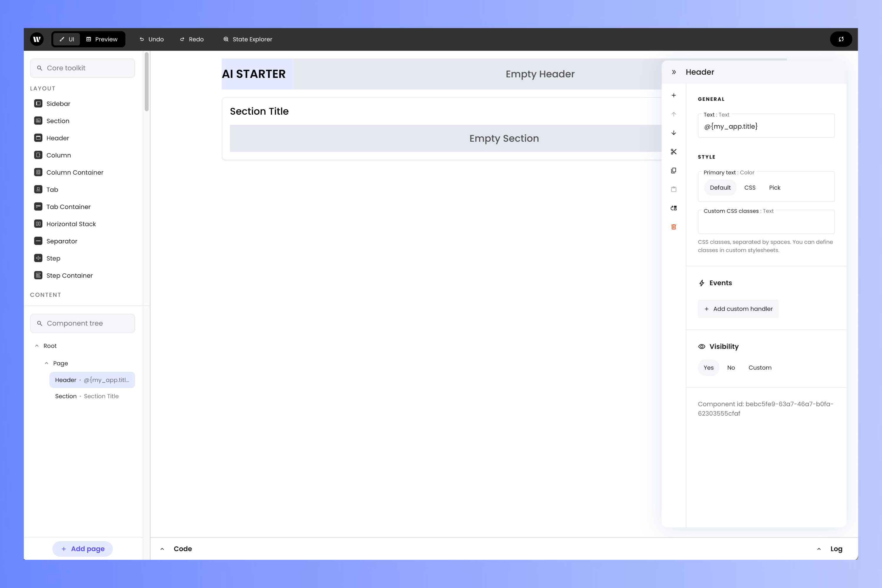Viewport: 882px width, 588px height.
Task: Click Horizontal Stack label in toolkit
Action: [71, 224]
